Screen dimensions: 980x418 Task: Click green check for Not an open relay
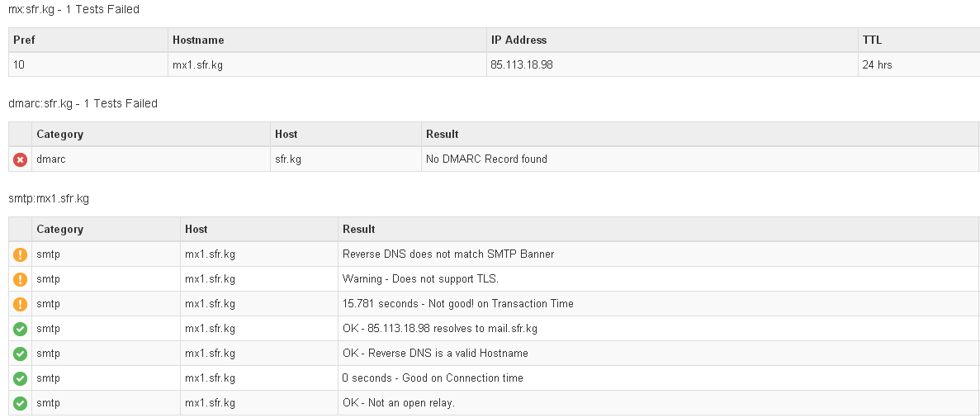point(20,404)
